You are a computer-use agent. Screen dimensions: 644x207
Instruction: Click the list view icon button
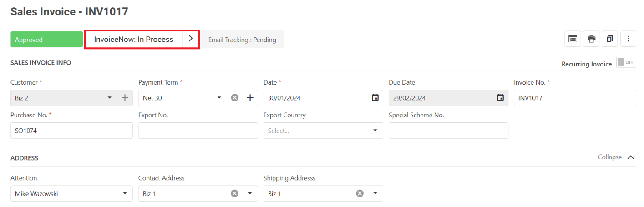(x=573, y=39)
